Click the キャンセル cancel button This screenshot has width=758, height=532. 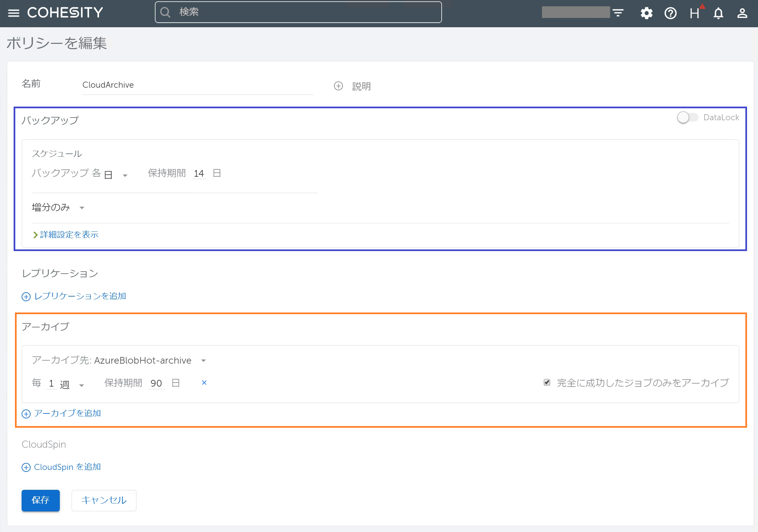[104, 500]
